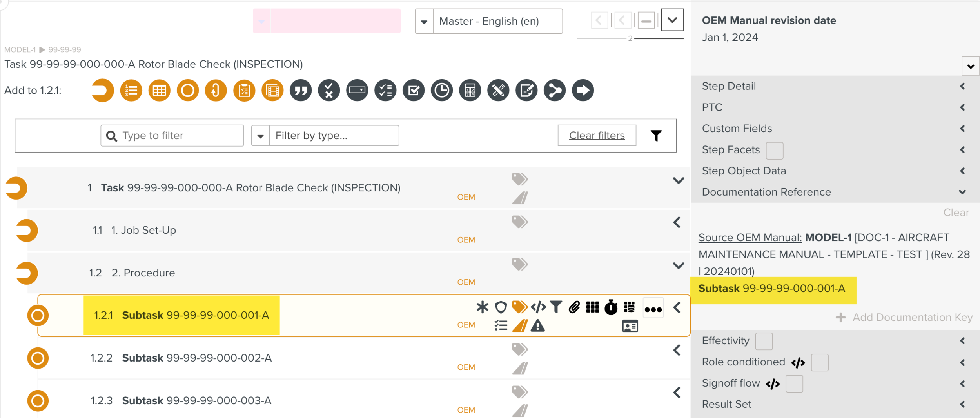Image resolution: width=980 pixels, height=418 pixels.
Task: Expand the Custom Fields section
Action: (x=962, y=129)
